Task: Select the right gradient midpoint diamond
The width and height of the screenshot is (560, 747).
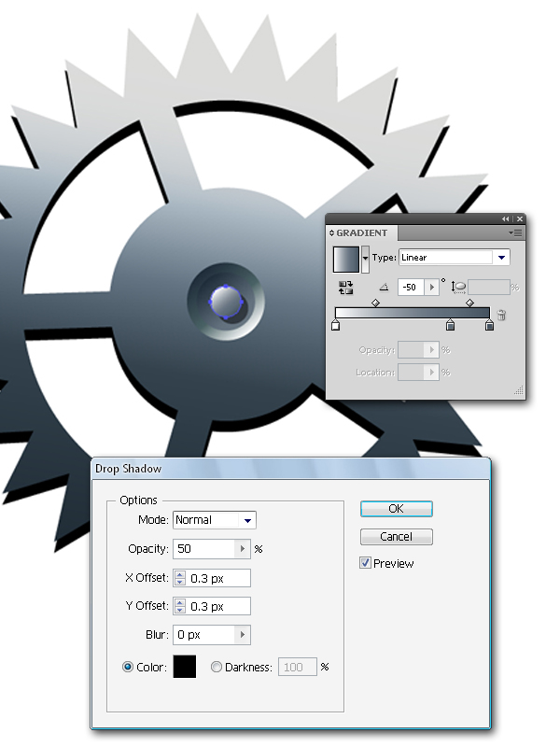Action: tap(469, 303)
